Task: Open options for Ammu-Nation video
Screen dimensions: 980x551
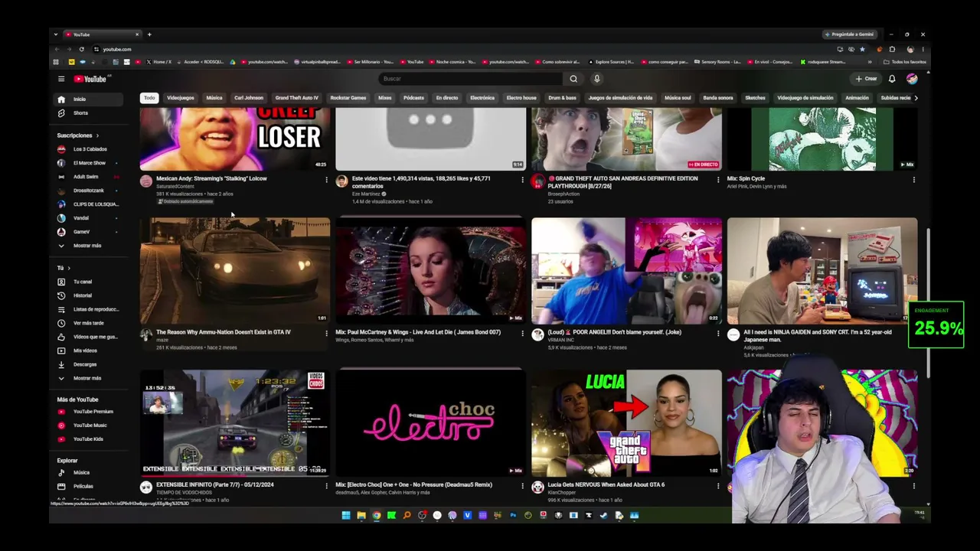Action: pos(326,334)
